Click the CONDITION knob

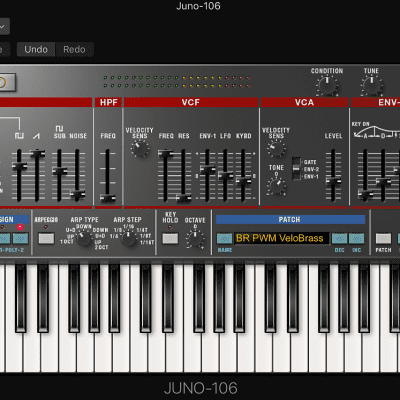pos(327,85)
